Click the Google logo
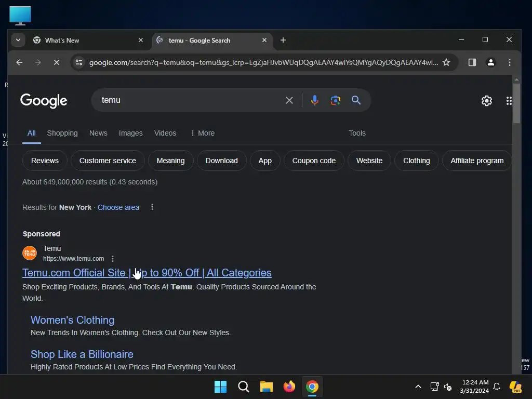The width and height of the screenshot is (532, 399). 44,101
